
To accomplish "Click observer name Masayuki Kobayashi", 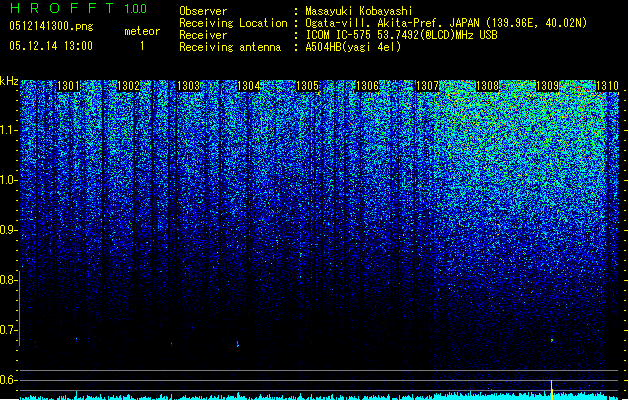I will [359, 11].
